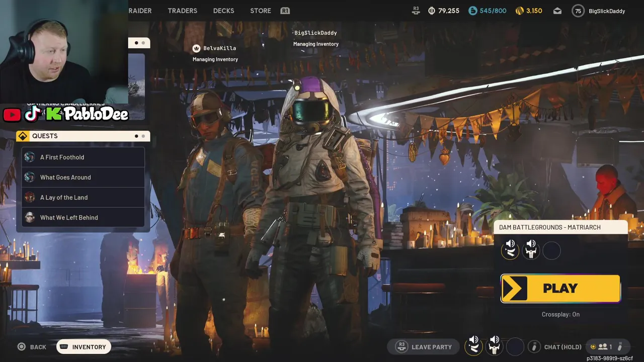
Task: Open BigSlickDaddy profile in the top bar
Action: pos(607,11)
